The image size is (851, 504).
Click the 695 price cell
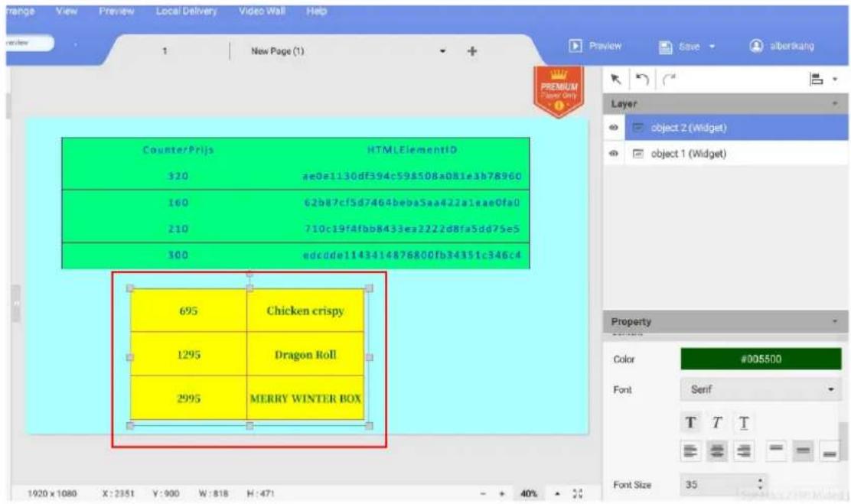(x=188, y=311)
